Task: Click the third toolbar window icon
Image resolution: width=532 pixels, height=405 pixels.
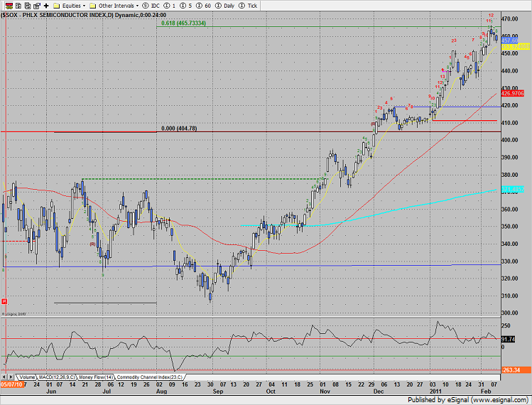Action: [x=28, y=5]
